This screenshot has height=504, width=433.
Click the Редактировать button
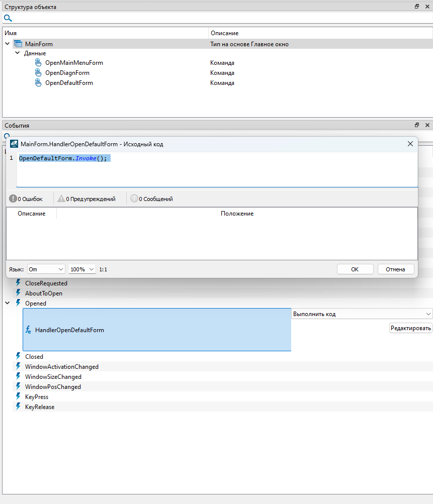[x=410, y=328]
